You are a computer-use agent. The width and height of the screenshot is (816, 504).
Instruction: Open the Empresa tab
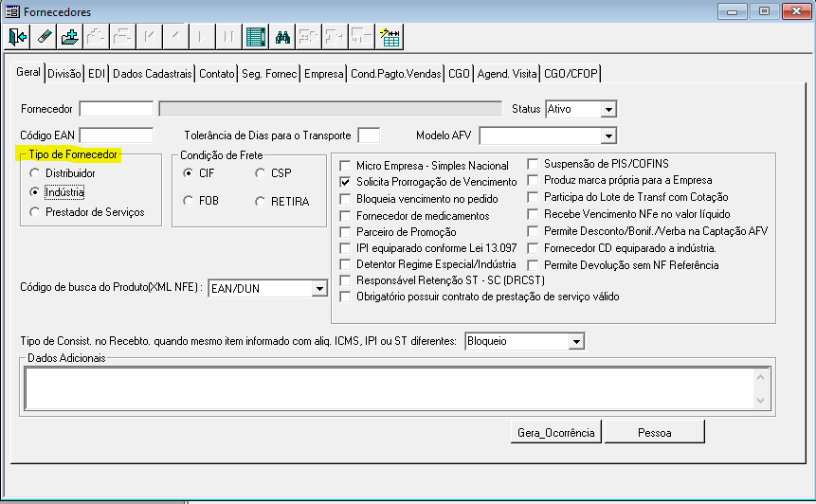point(324,74)
